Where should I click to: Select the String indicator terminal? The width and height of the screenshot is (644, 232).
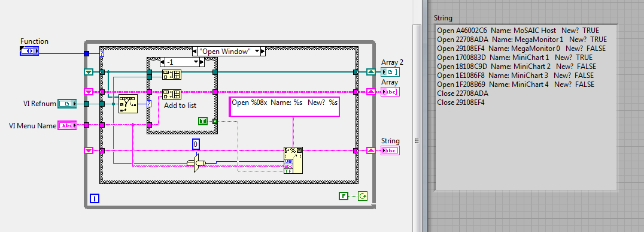(390, 150)
